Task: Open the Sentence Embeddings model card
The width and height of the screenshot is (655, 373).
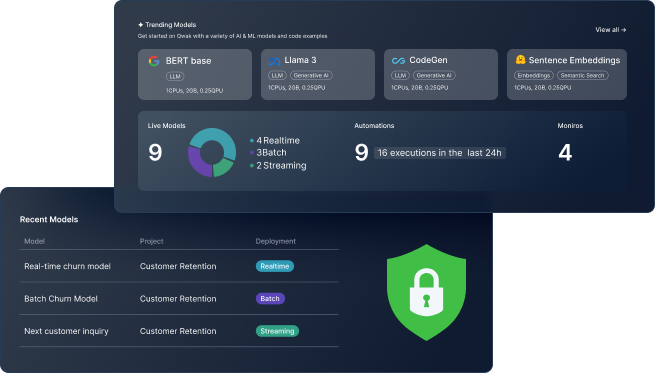Action: click(566, 74)
